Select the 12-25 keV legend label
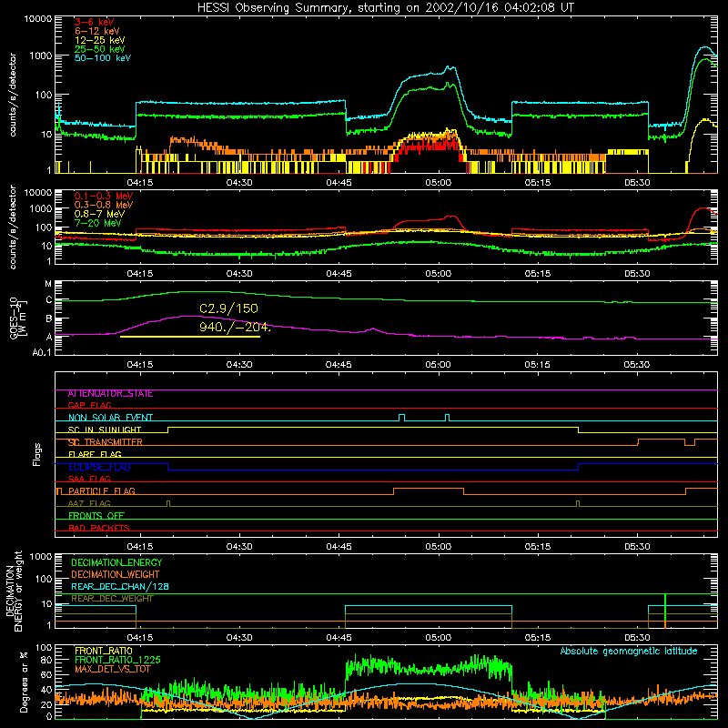The height and width of the screenshot is (728, 728). click(99, 40)
